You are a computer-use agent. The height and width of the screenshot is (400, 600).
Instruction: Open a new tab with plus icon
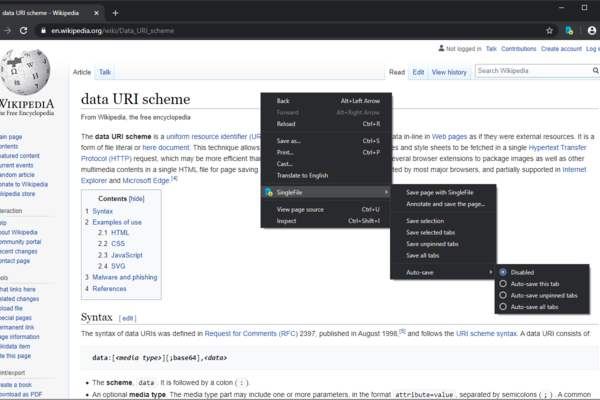(x=115, y=13)
